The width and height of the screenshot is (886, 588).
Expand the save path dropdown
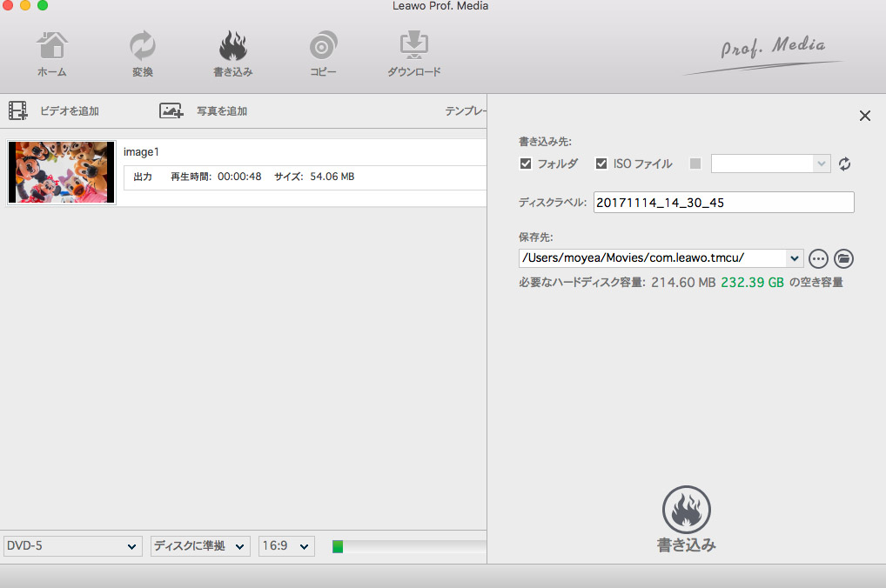pyautogui.click(x=794, y=258)
